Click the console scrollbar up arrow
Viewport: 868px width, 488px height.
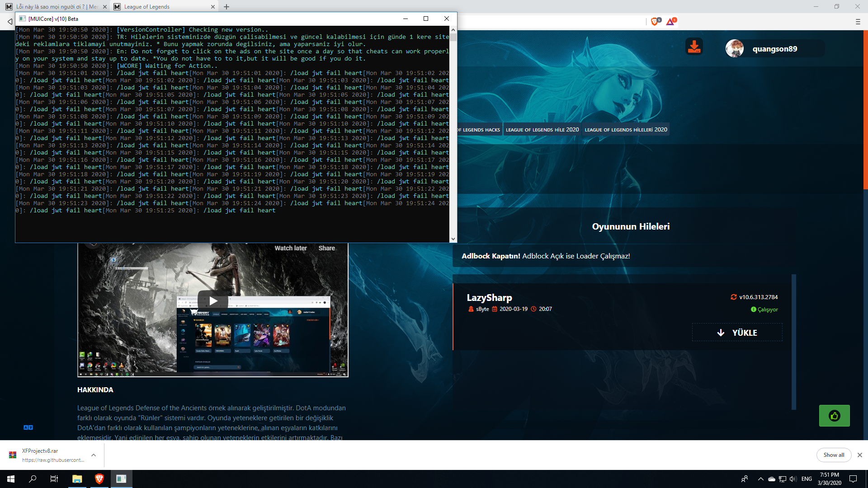point(453,30)
